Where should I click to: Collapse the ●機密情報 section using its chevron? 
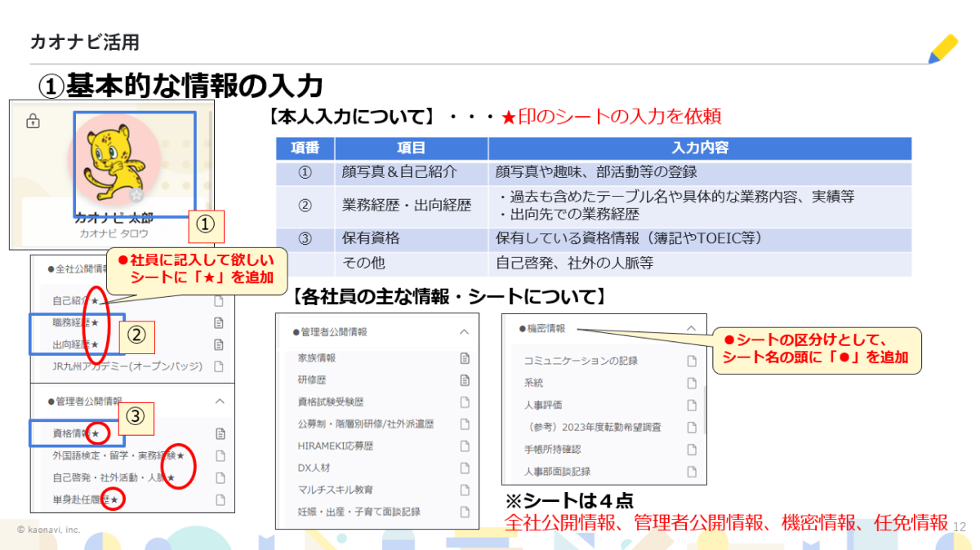pyautogui.click(x=691, y=329)
